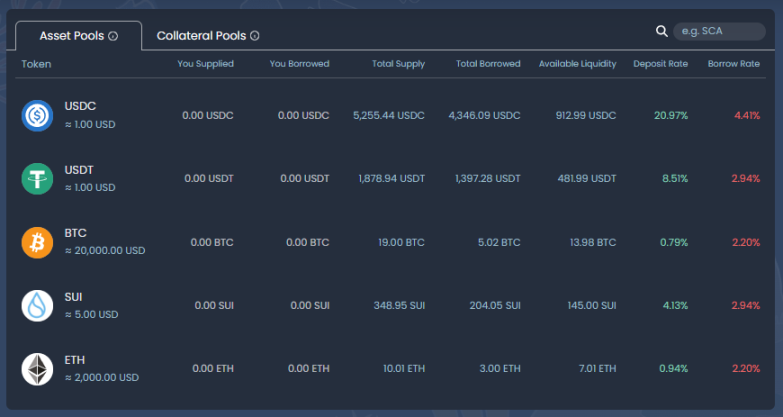Click the USDC token icon
This screenshot has width=783, height=417.
[37, 115]
